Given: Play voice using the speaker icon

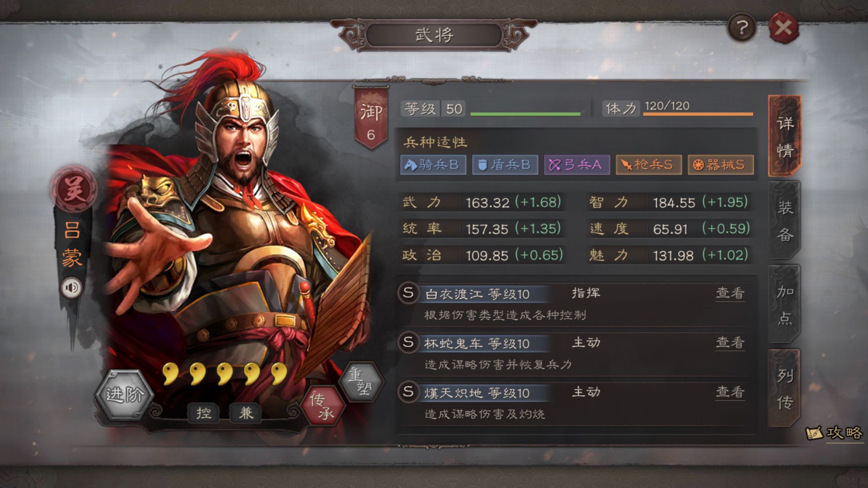Looking at the screenshot, I should (71, 287).
